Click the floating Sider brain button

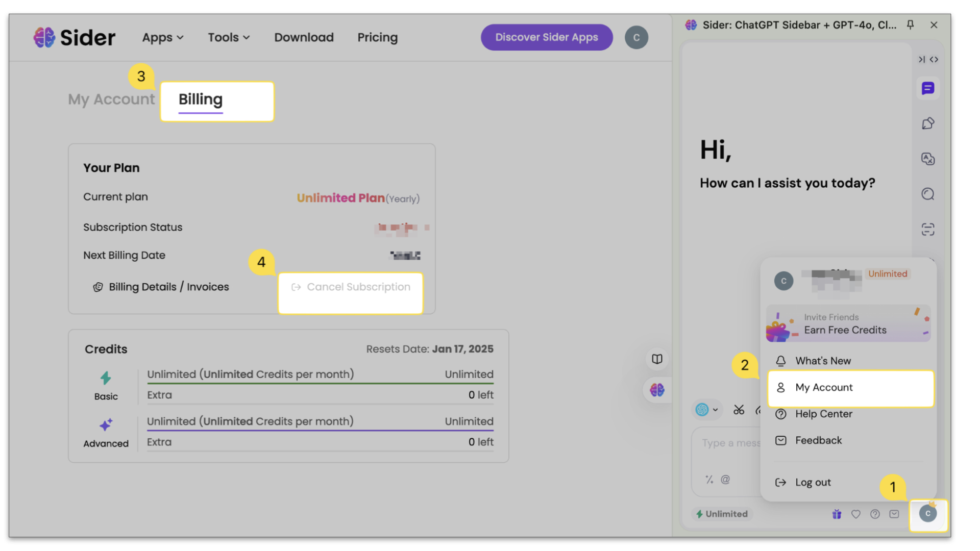pos(657,390)
